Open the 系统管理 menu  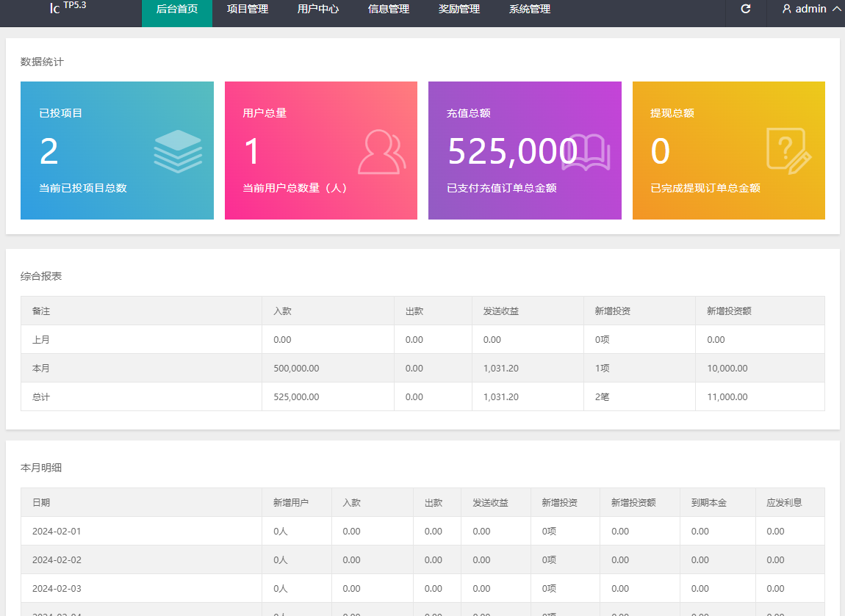click(530, 9)
